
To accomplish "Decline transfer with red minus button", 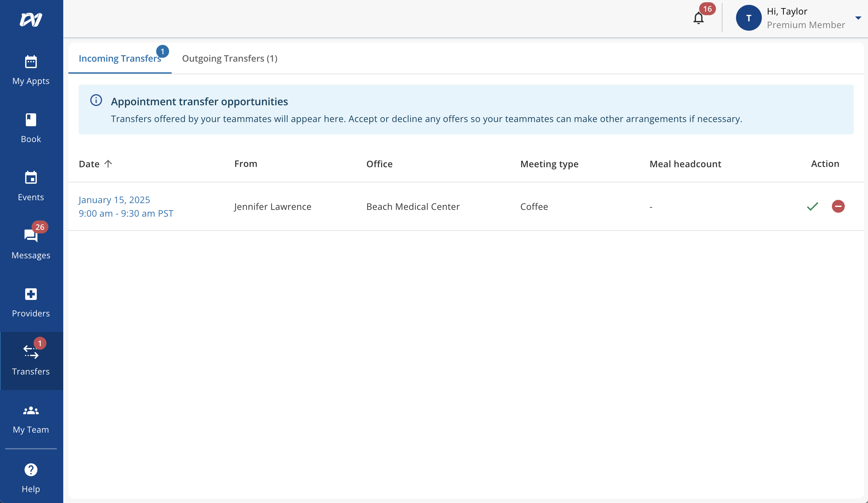I will pyautogui.click(x=838, y=206).
